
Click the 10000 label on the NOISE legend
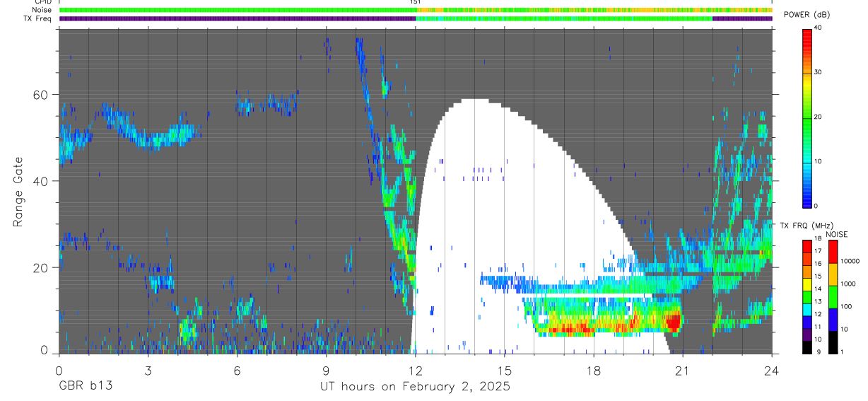tap(849, 261)
